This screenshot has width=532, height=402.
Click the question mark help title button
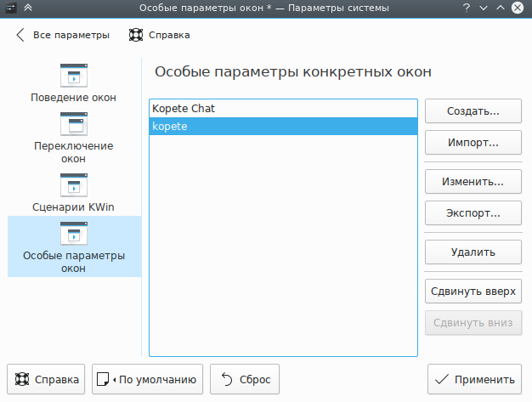pos(467,8)
